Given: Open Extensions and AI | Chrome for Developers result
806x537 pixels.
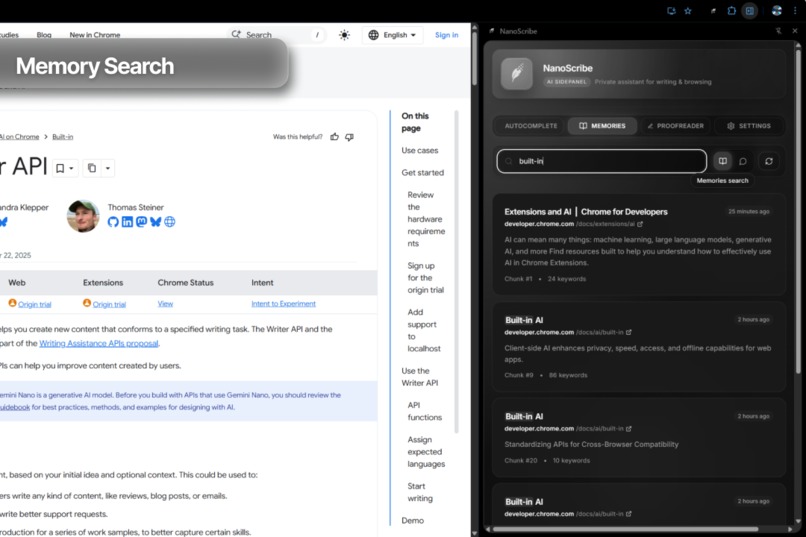Looking at the screenshot, I should (x=585, y=212).
